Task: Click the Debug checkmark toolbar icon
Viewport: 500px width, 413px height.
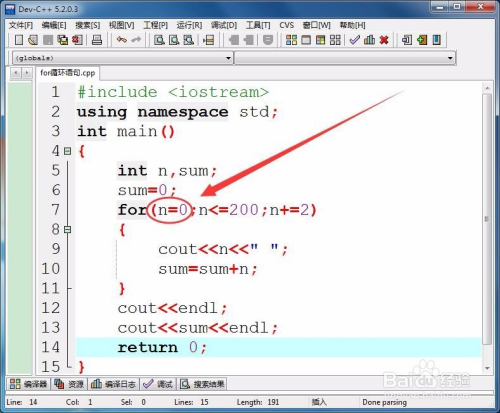Action: [x=354, y=40]
